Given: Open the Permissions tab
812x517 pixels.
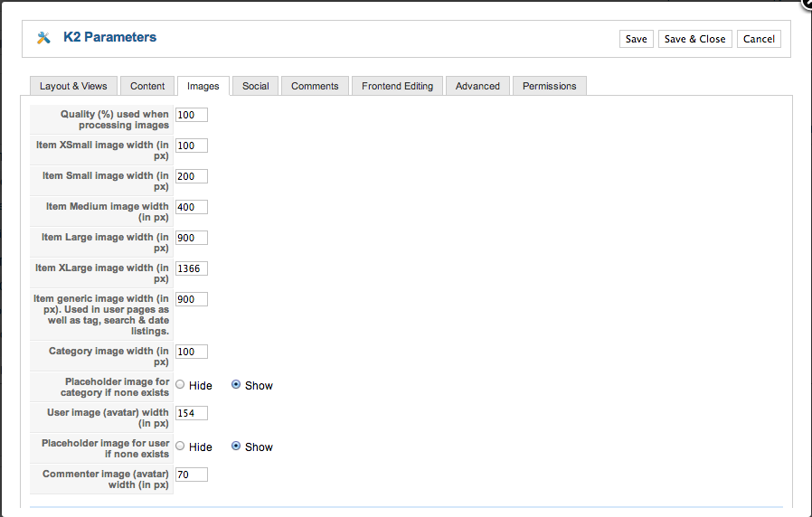Looking at the screenshot, I should pyautogui.click(x=549, y=86).
